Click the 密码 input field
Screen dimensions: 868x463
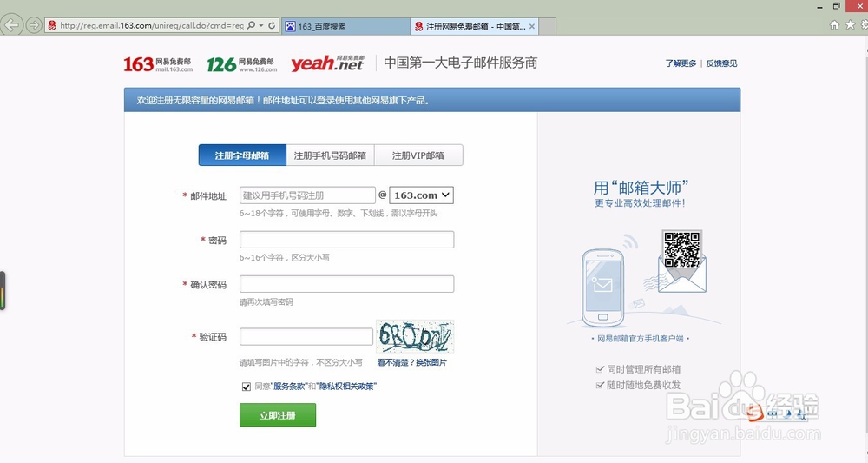pos(346,239)
